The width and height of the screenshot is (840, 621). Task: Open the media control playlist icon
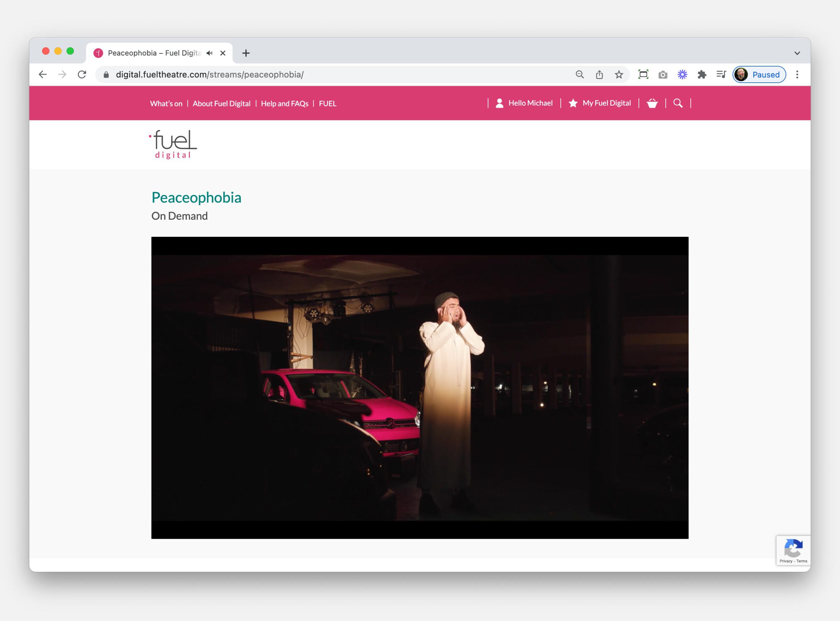pyautogui.click(x=721, y=74)
